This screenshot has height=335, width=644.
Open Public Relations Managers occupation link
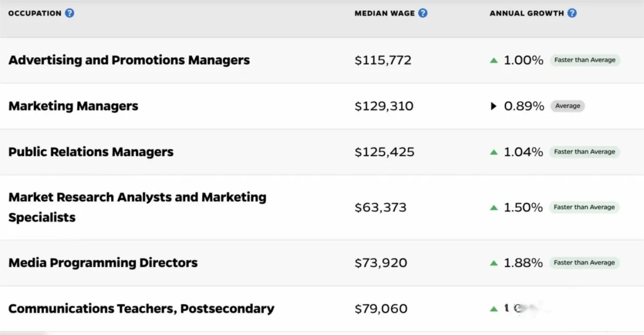coord(91,152)
